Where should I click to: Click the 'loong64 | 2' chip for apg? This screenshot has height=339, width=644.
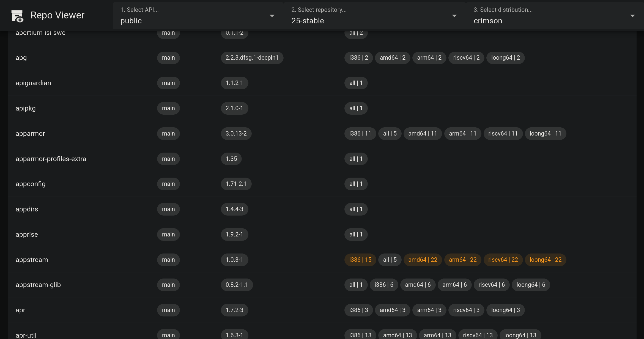point(505,58)
